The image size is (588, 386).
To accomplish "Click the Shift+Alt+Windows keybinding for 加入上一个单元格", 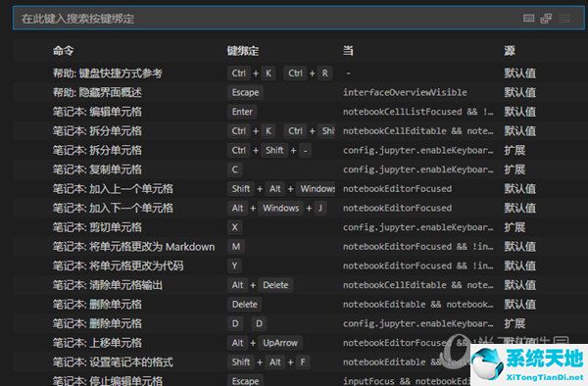I will (x=281, y=189).
